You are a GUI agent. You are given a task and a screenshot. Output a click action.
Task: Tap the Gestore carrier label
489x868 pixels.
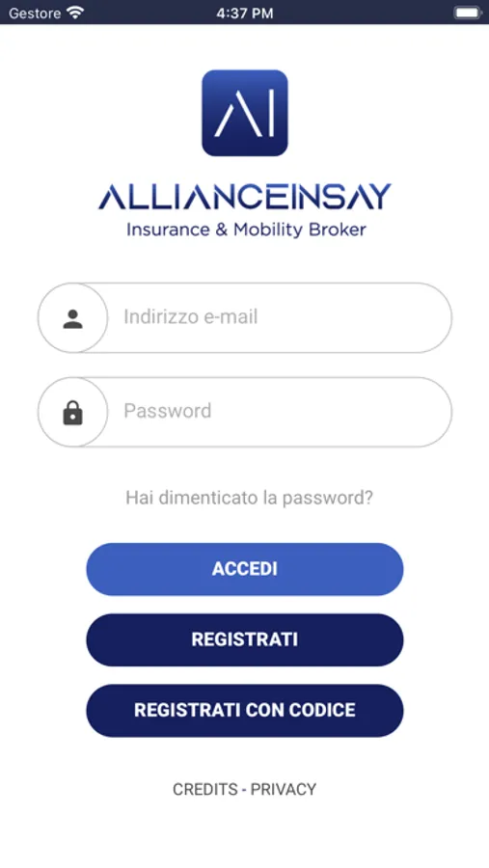pyautogui.click(x=35, y=13)
